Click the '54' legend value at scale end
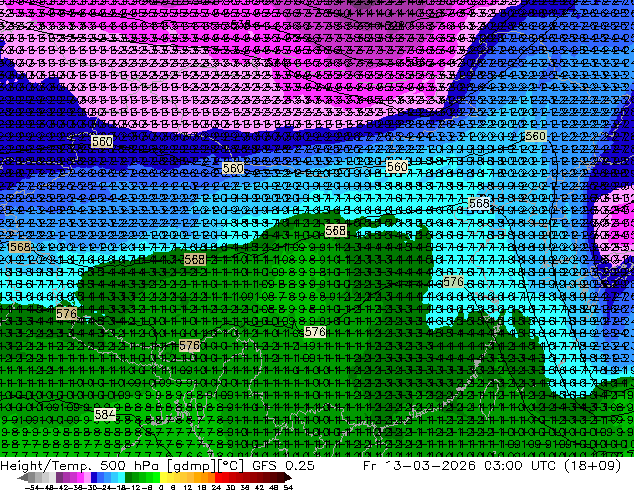Image resolution: width=634 pixels, height=490 pixels. click(x=288, y=488)
